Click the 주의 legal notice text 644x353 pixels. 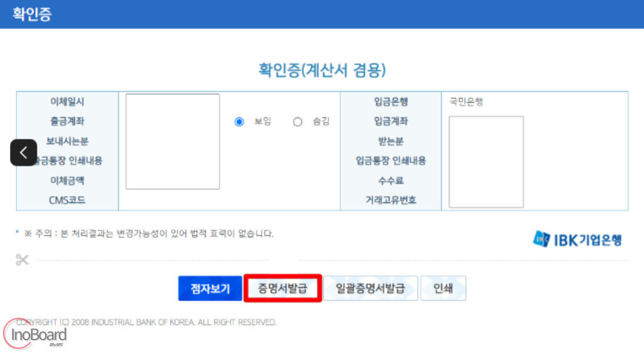[x=149, y=234]
